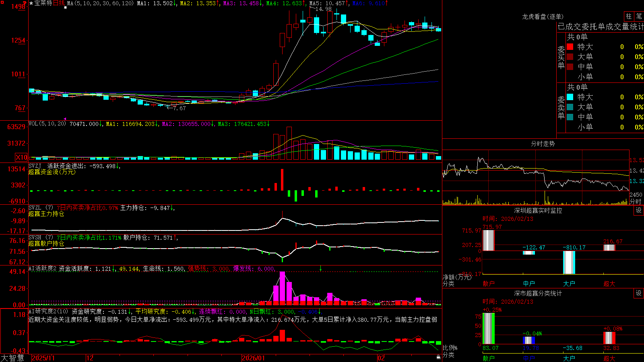Click the green down arrow in AI活跃度 panel
The width and height of the screenshot is (644, 362).
point(321,268)
